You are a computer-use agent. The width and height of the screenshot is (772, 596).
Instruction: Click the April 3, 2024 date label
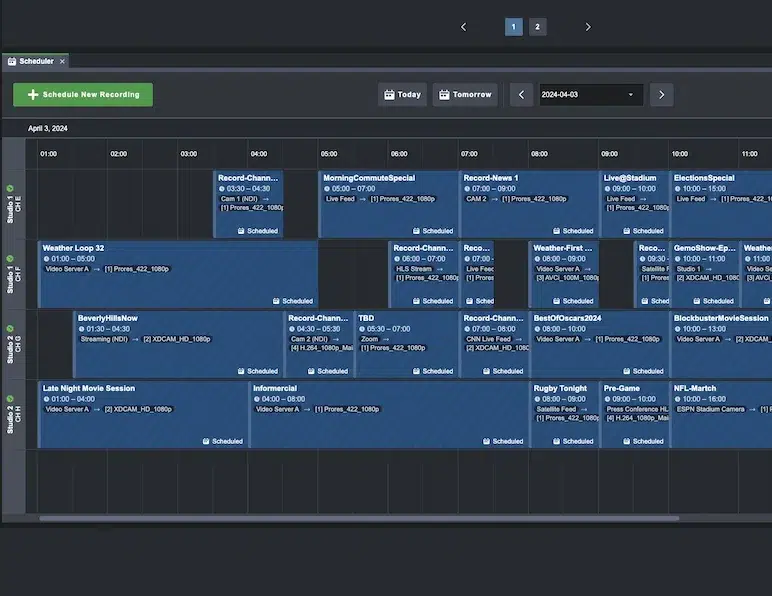[48, 128]
